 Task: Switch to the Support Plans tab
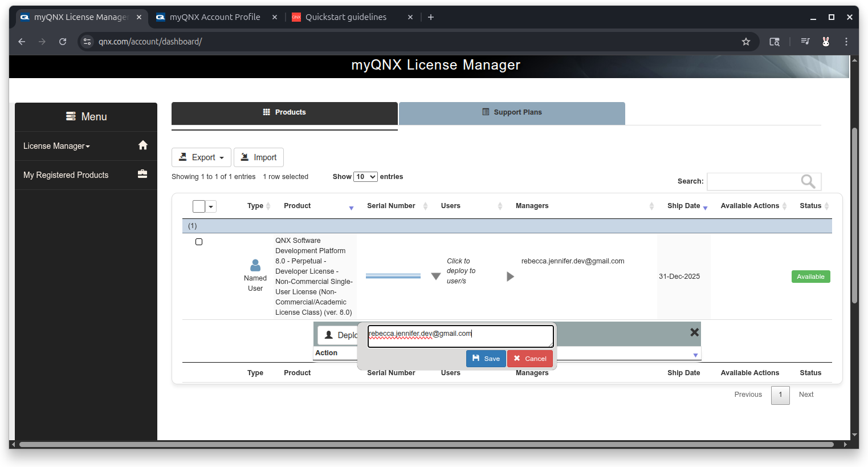tap(512, 113)
